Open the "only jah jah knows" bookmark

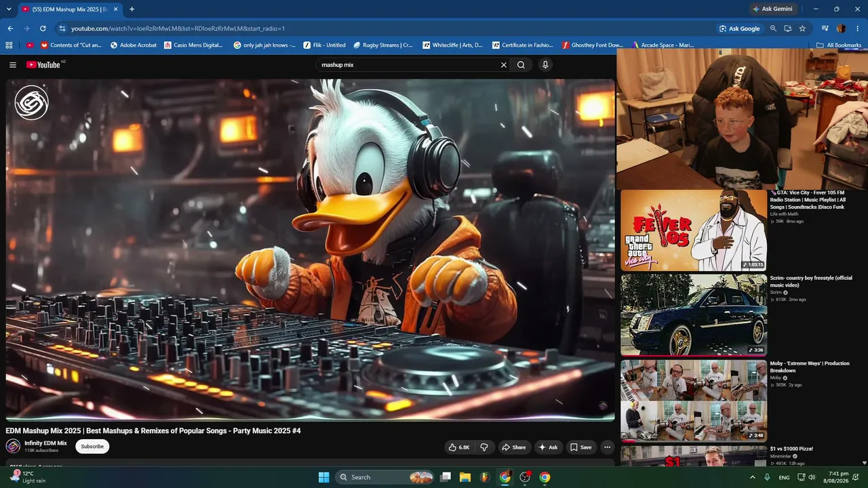pos(264,45)
